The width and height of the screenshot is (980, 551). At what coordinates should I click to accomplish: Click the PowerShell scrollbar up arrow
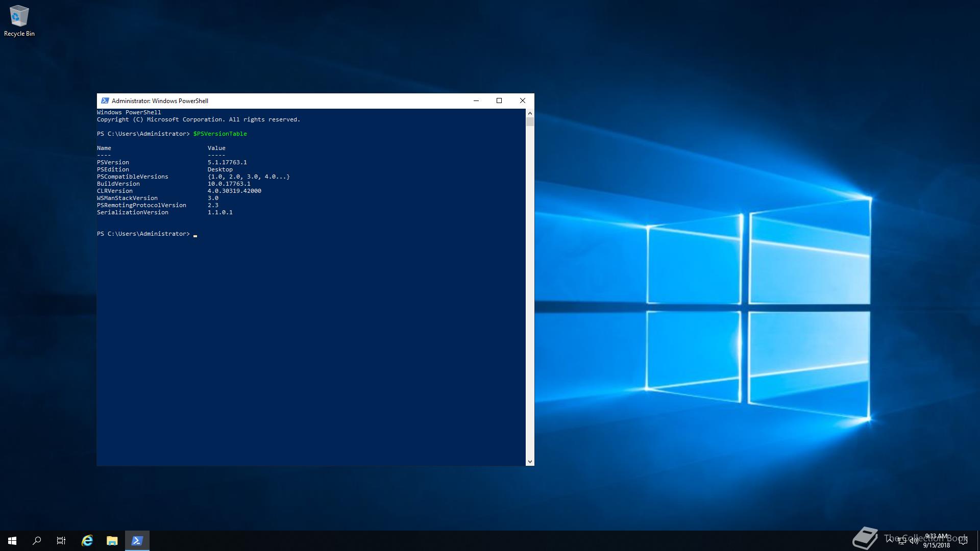pyautogui.click(x=530, y=113)
